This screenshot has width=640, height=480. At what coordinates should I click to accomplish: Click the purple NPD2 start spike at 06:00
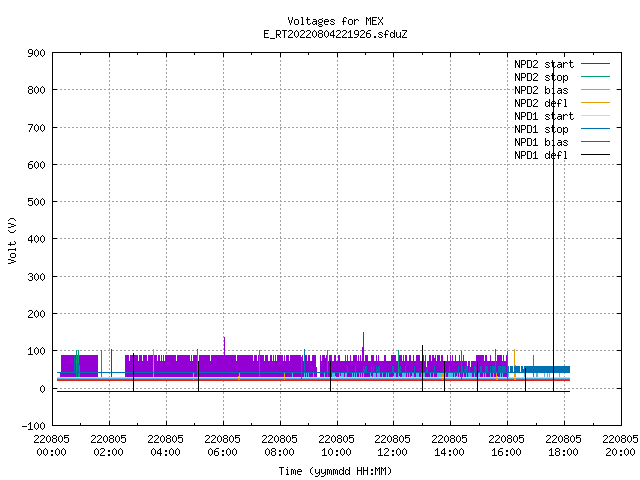(x=224, y=345)
